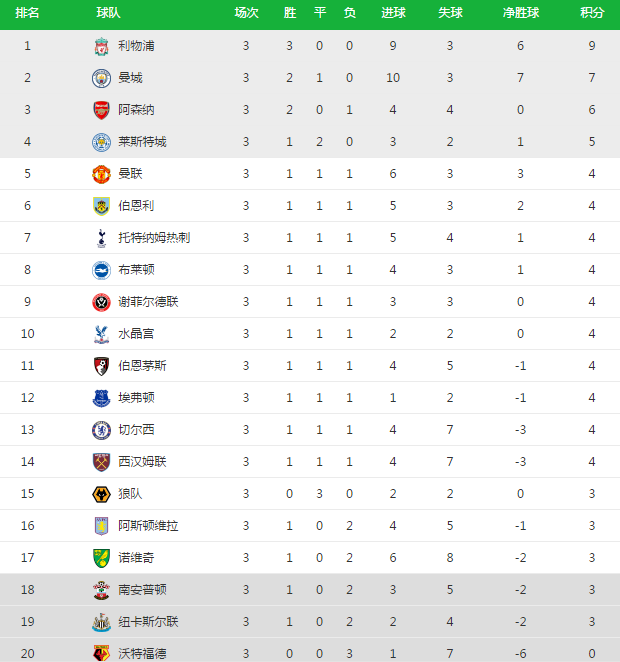Click the Wolves club badge
Viewport: 620px width, 662px height.
tap(101, 494)
